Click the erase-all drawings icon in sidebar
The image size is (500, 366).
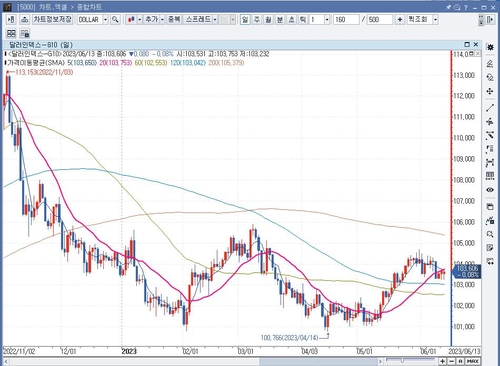click(490, 77)
